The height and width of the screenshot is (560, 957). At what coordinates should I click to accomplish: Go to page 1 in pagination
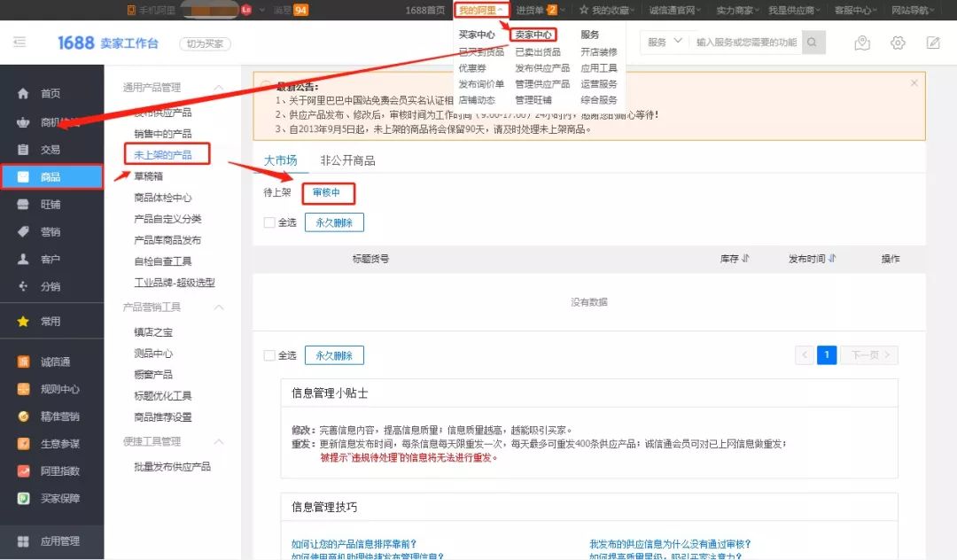tap(827, 355)
